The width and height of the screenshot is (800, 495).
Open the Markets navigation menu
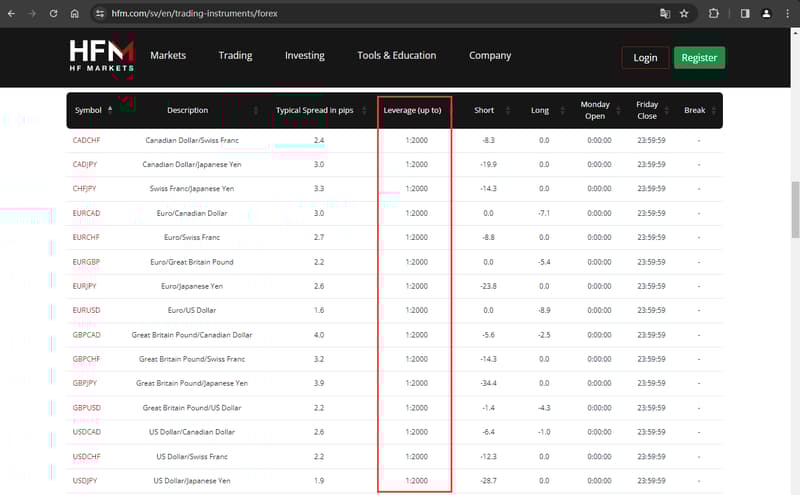(x=168, y=56)
